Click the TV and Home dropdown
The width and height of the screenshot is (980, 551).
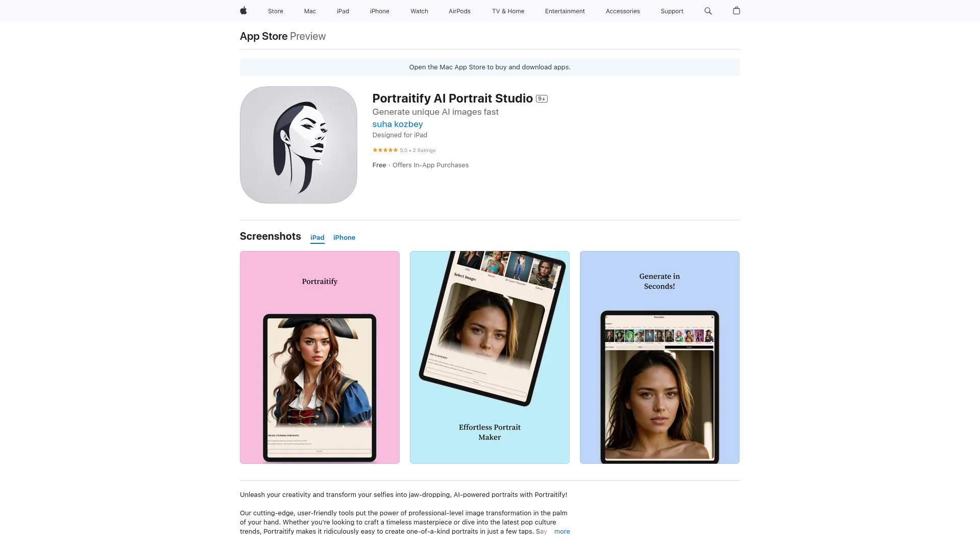click(508, 11)
